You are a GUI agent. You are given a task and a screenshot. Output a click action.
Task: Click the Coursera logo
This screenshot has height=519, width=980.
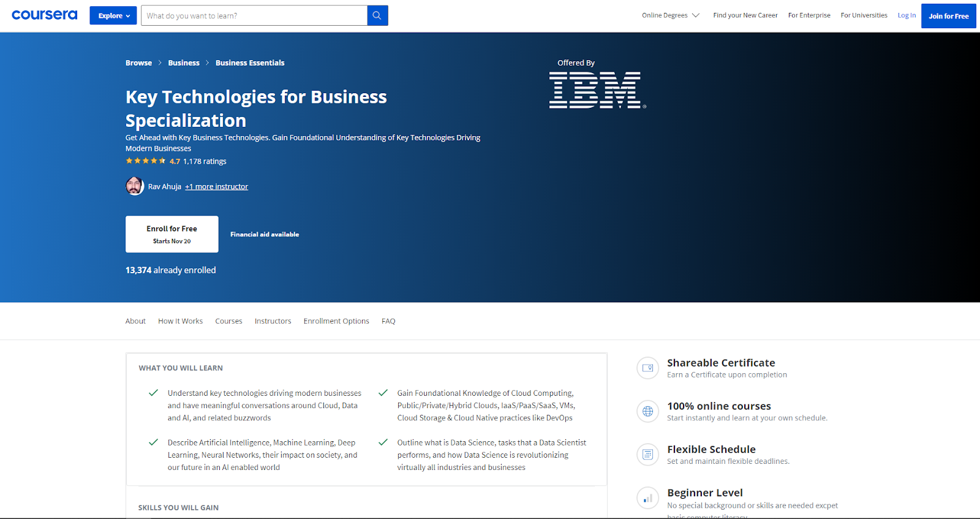[45, 15]
